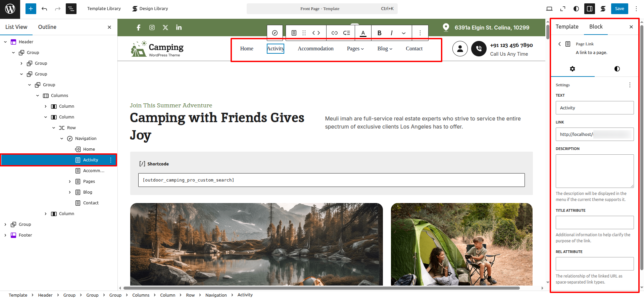Expand the Footer tree item
The width and height of the screenshot is (644, 299).
(5, 235)
